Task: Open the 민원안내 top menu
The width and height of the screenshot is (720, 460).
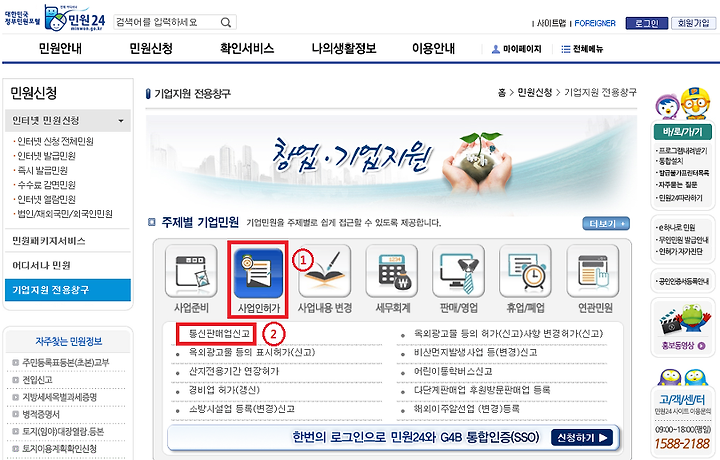Action: 60,48
